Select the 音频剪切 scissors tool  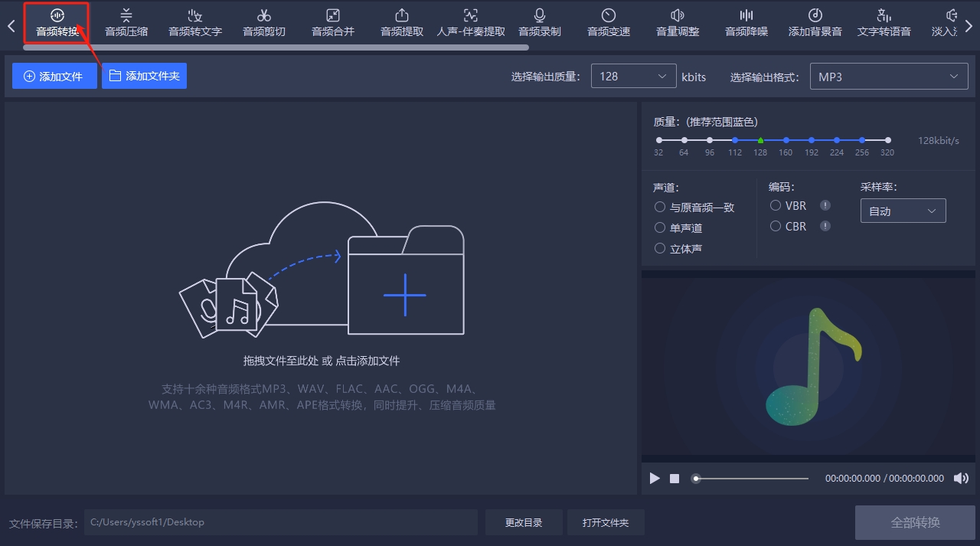pyautogui.click(x=264, y=22)
